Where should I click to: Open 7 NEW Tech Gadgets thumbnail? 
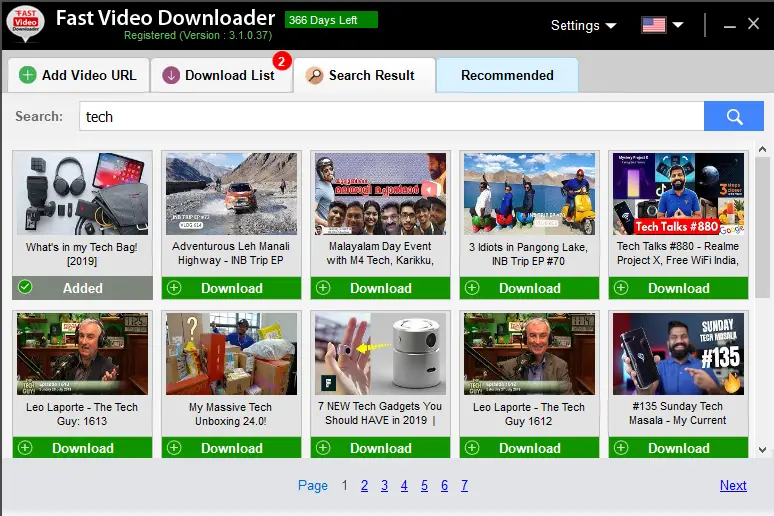pos(381,354)
